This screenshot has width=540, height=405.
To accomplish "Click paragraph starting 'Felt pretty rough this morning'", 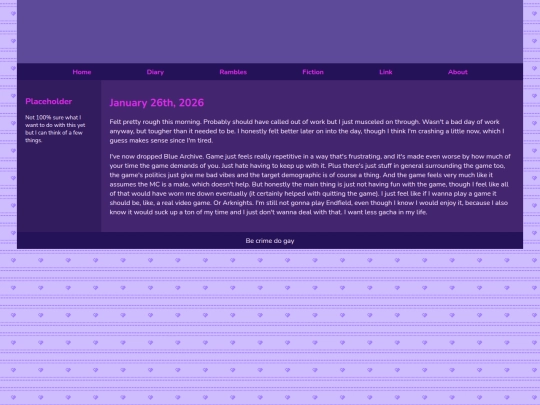I will pos(307,131).
